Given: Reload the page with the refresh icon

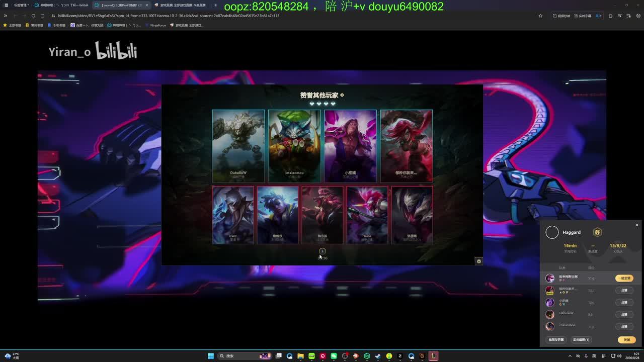Looking at the screenshot, I should click(x=33, y=16).
